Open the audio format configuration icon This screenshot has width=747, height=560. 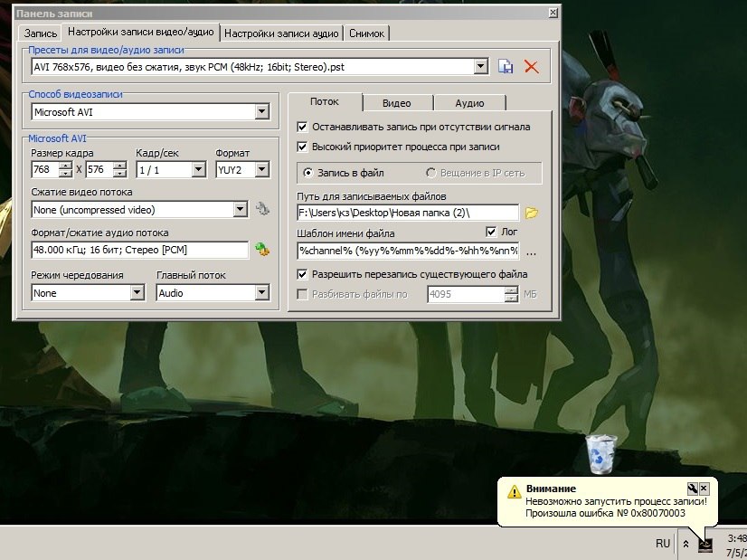coord(262,250)
